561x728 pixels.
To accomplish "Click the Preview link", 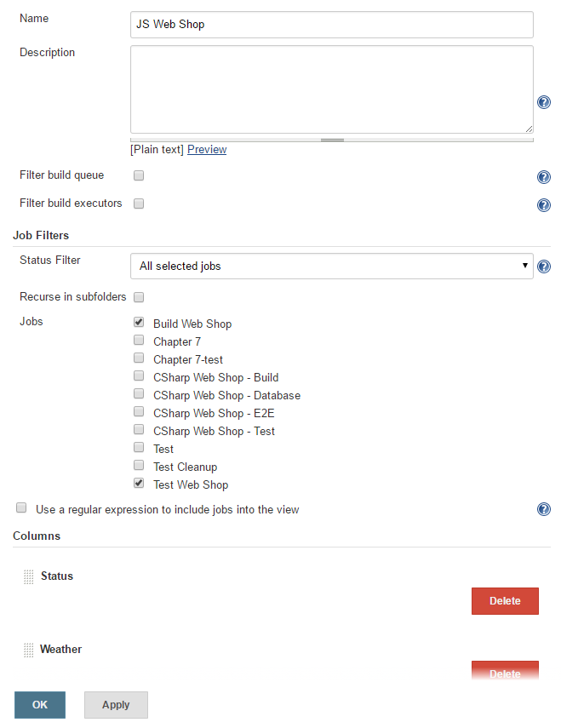I will [207, 150].
